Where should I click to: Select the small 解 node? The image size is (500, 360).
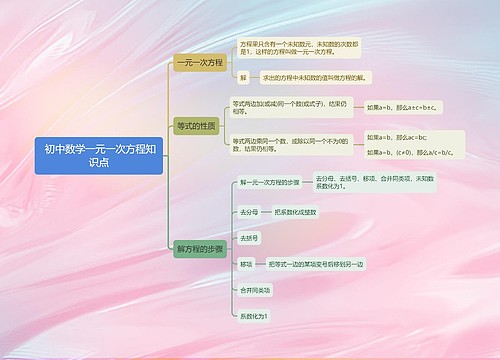(x=243, y=78)
